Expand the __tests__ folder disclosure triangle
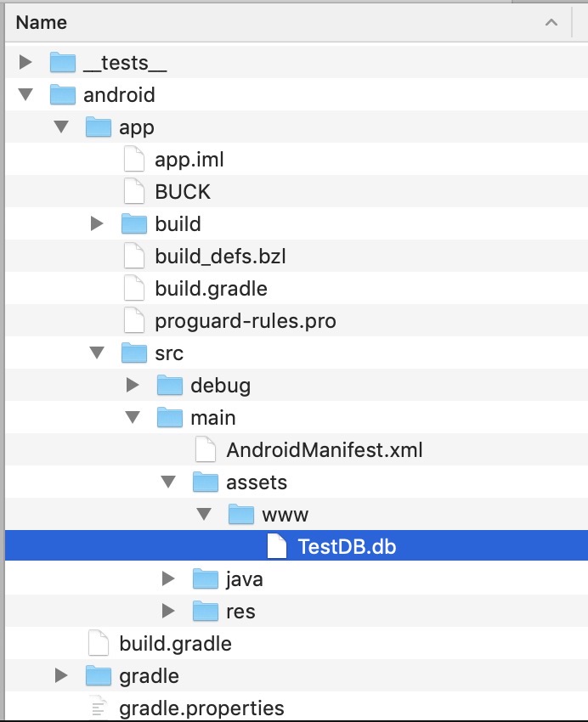Viewport: 588px width, 722px height. pyautogui.click(x=25, y=62)
